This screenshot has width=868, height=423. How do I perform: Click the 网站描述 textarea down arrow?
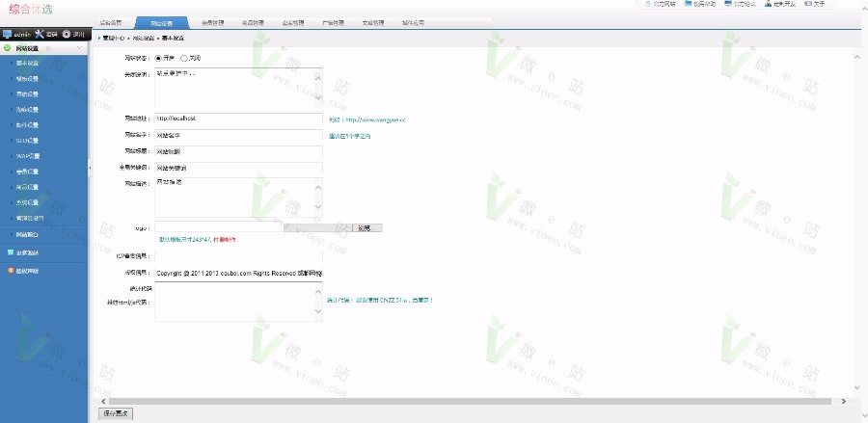[x=317, y=207]
